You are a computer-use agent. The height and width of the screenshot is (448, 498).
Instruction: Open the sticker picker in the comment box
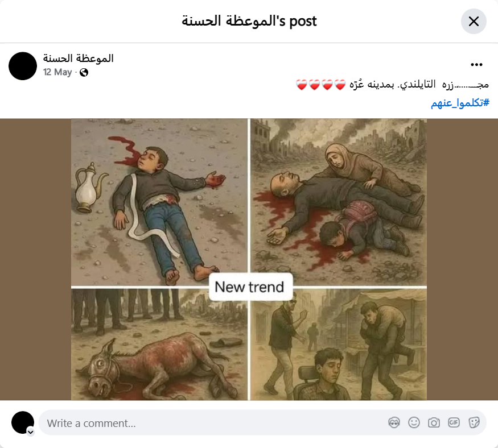click(x=474, y=422)
